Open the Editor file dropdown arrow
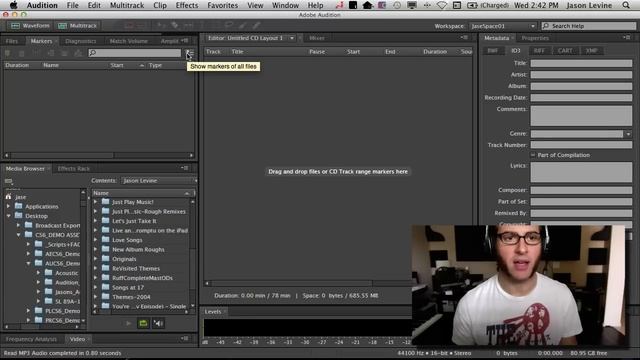 [292, 38]
